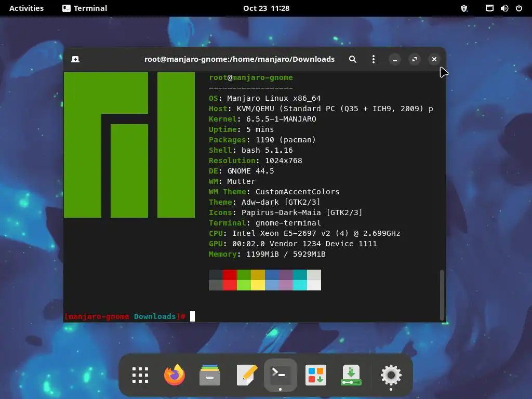Click the cyan color block
This screenshot has width=532, height=399.
coord(300,285)
